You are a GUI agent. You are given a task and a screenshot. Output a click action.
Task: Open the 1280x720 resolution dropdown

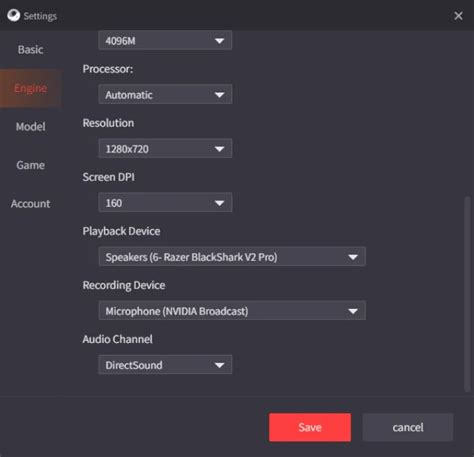pos(165,148)
